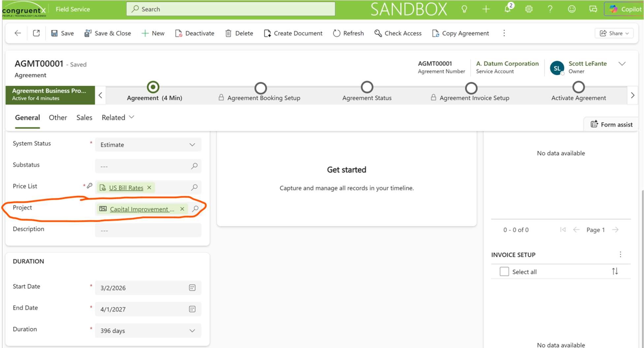Screen dimensions: 644x348
Task: Open the Duration dropdown
Action: pos(192,331)
